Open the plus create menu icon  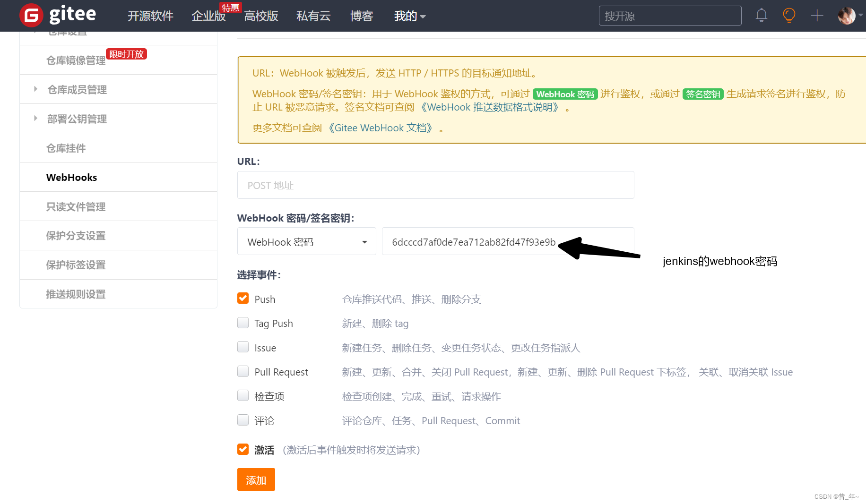coord(817,16)
